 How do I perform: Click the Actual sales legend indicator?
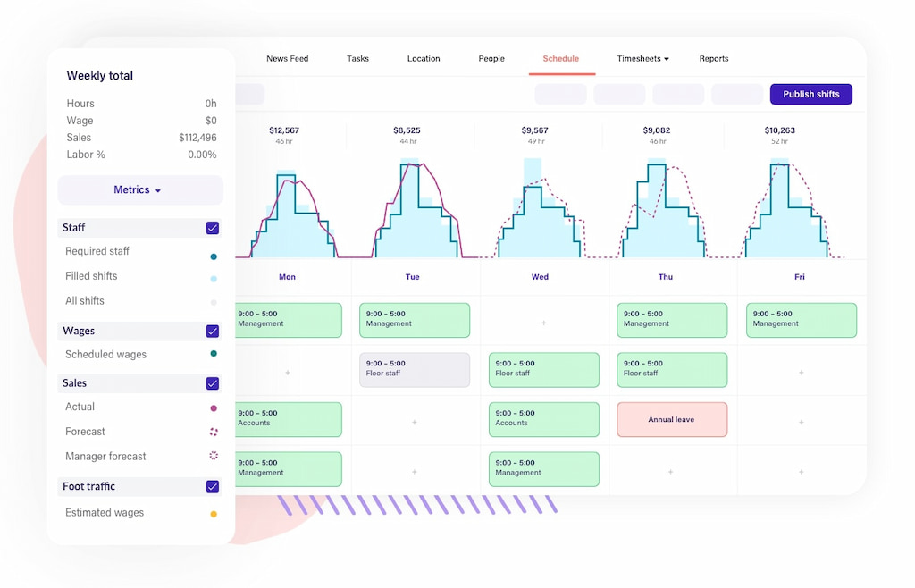(213, 407)
